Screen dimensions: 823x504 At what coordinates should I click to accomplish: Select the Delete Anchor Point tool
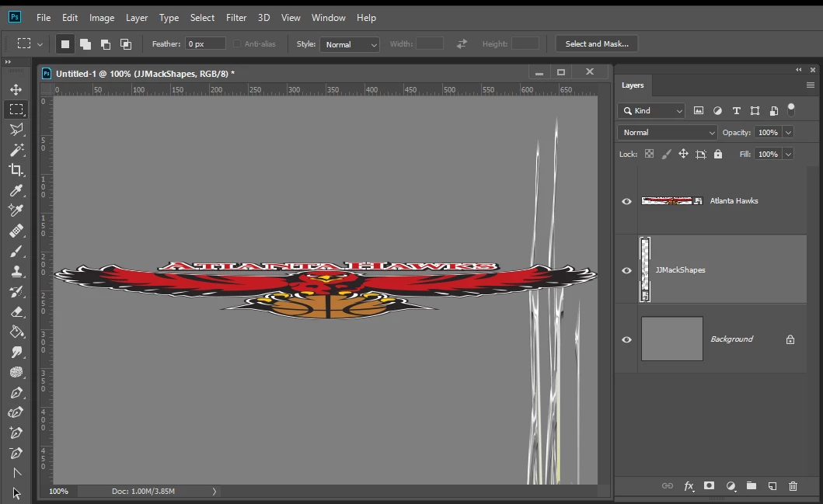(x=16, y=453)
